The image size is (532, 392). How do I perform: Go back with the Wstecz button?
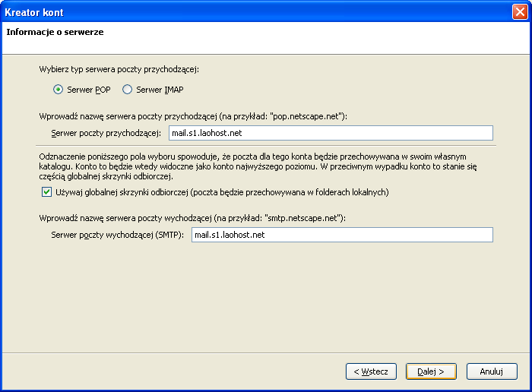pos(371,371)
